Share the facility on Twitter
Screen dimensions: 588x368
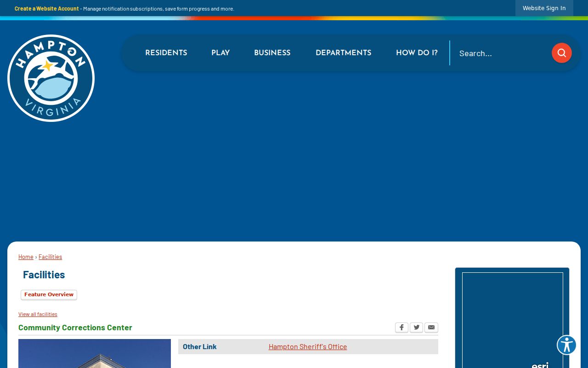pyautogui.click(x=416, y=328)
